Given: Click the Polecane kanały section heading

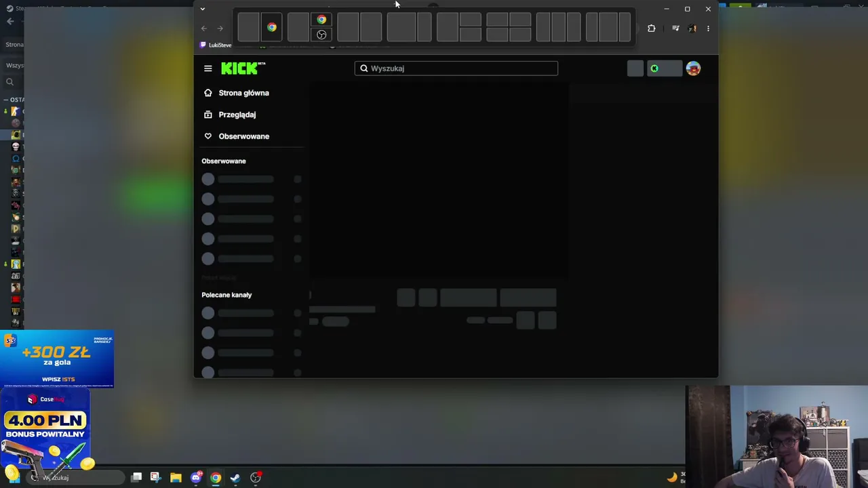Looking at the screenshot, I should (x=226, y=295).
